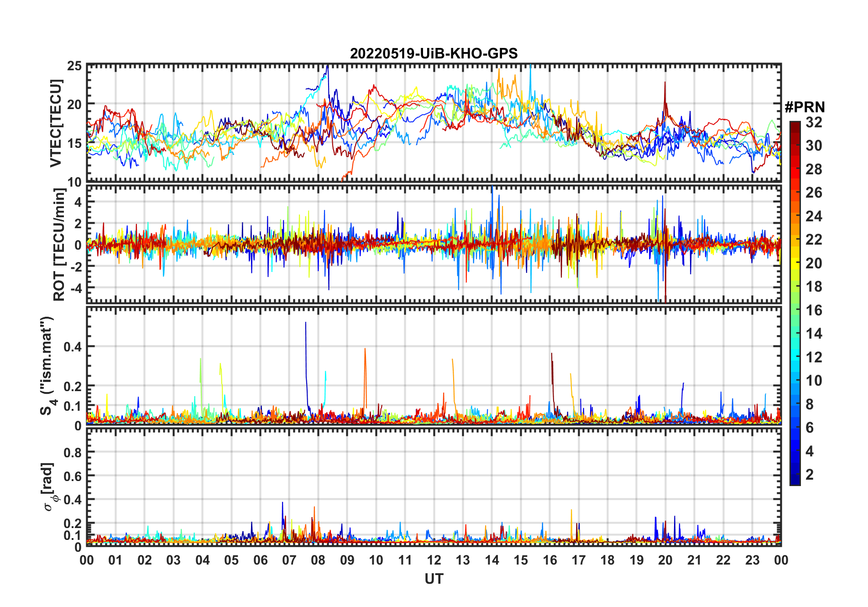Select hour label 11 on the UT axis

(405, 560)
